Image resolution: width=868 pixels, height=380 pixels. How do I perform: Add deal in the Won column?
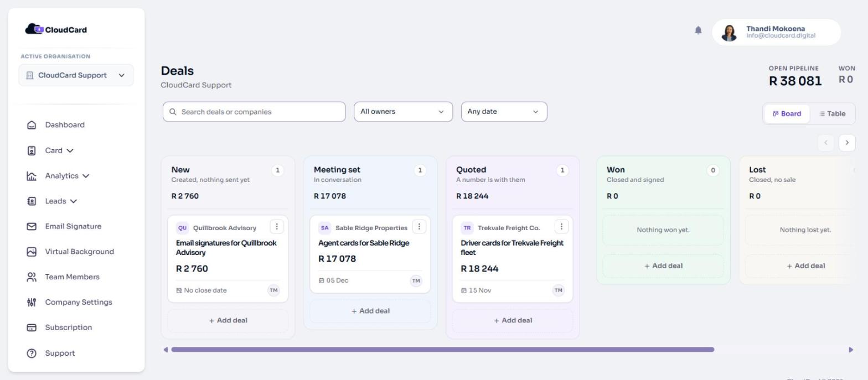pyautogui.click(x=663, y=266)
